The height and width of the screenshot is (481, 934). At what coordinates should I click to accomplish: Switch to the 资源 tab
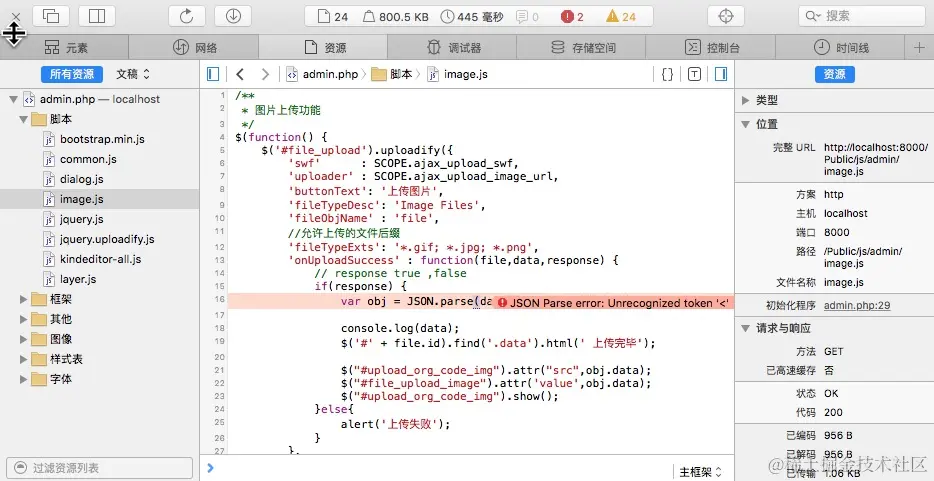323,48
